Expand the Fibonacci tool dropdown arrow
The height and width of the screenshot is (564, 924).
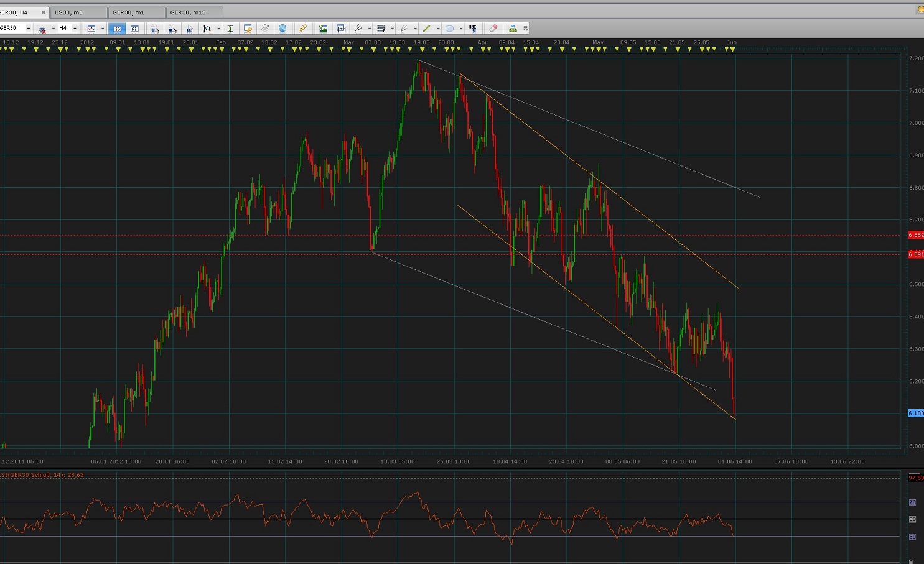(393, 29)
